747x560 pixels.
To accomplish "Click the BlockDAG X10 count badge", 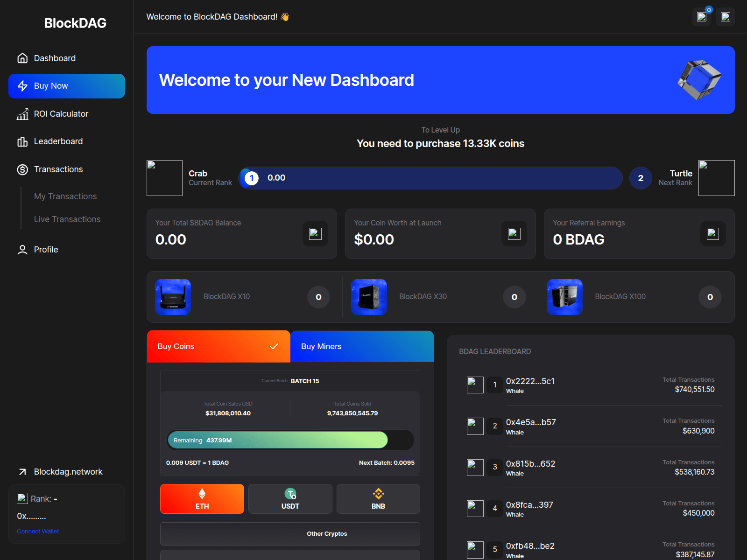I will pyautogui.click(x=318, y=297).
